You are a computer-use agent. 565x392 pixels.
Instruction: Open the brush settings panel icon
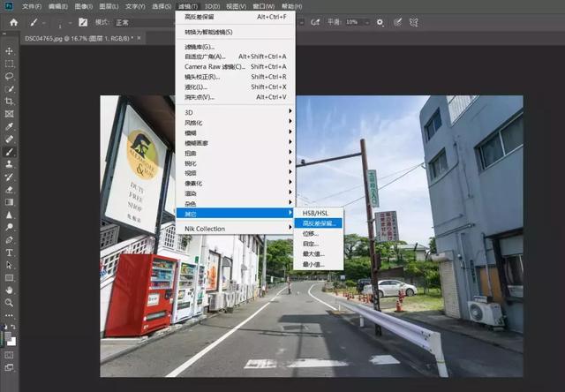coord(83,22)
